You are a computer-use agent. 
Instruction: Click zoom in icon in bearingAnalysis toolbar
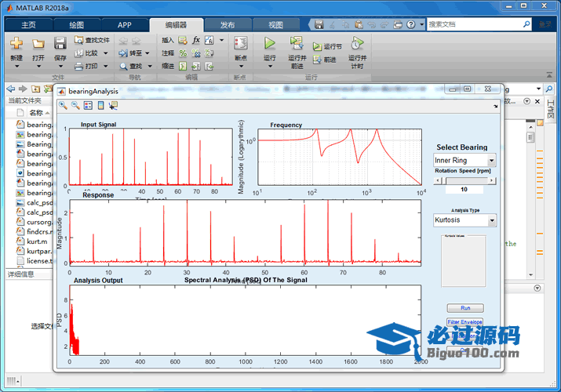[x=63, y=105]
